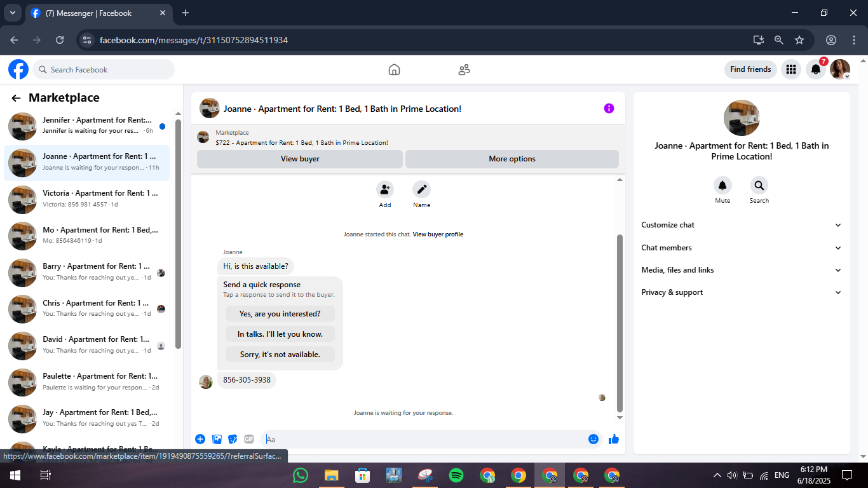Open Chrome zoom magnifier in address bar
The image size is (868, 488).
click(779, 40)
